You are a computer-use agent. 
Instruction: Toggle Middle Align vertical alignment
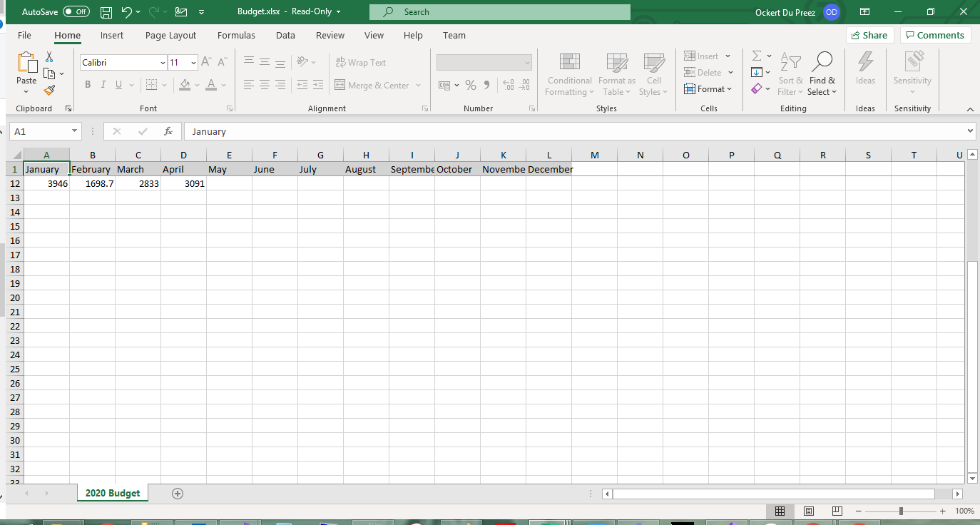click(x=265, y=63)
